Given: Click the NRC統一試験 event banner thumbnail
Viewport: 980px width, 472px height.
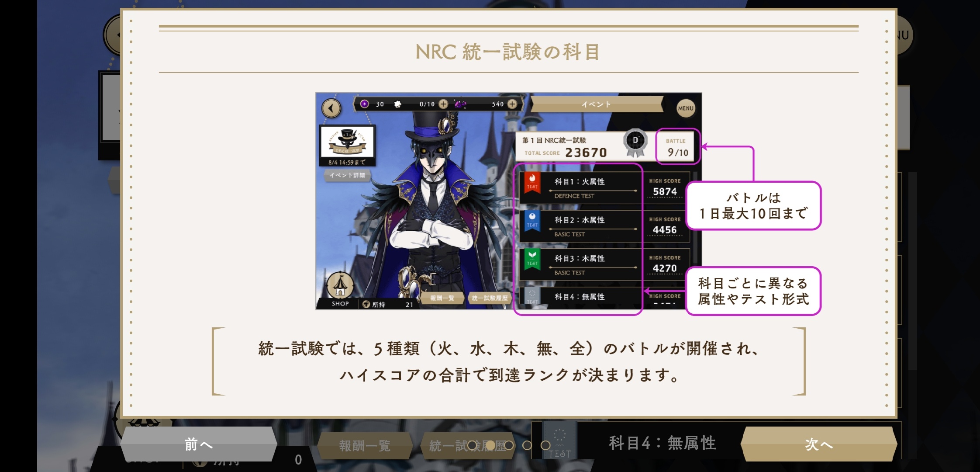Looking at the screenshot, I should coord(348,142).
